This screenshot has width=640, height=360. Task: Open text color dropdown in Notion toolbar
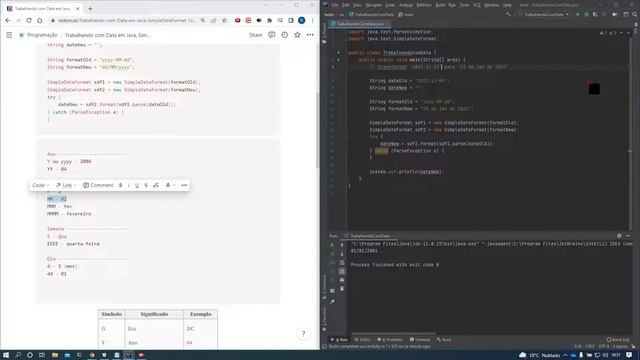(x=170, y=185)
